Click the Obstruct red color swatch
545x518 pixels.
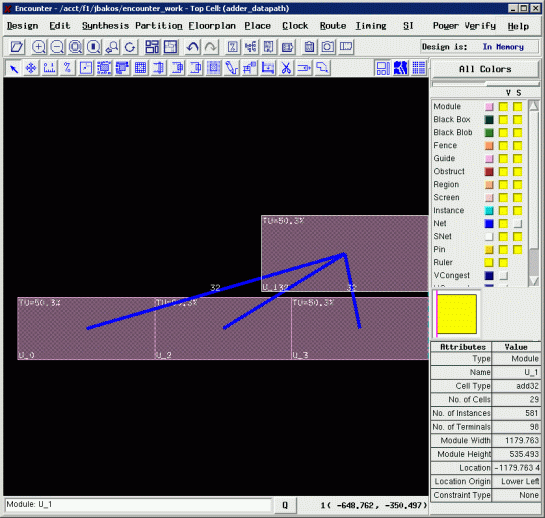point(489,172)
